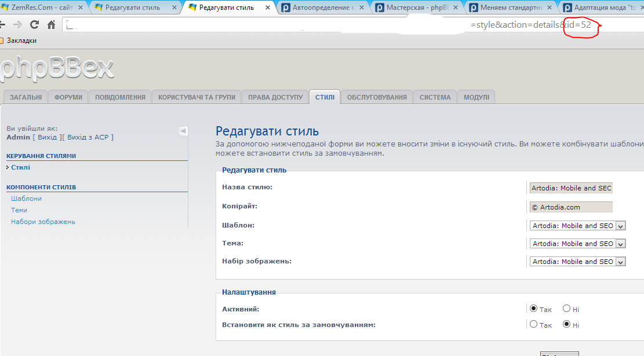Select Так for default style option

coord(534,324)
